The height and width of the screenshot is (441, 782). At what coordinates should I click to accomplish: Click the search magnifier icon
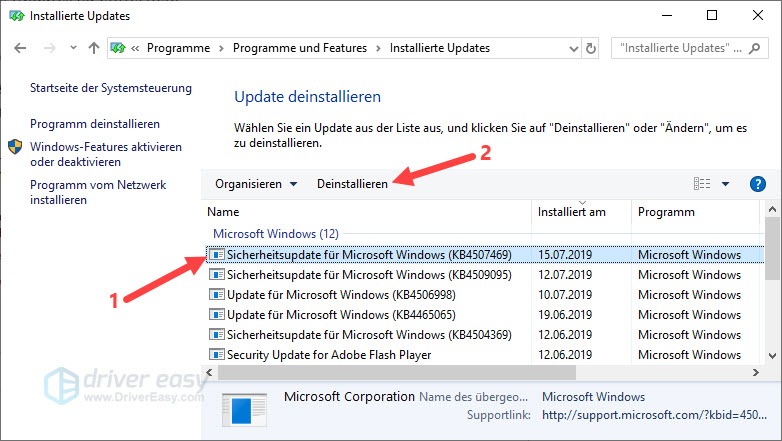tap(755, 48)
